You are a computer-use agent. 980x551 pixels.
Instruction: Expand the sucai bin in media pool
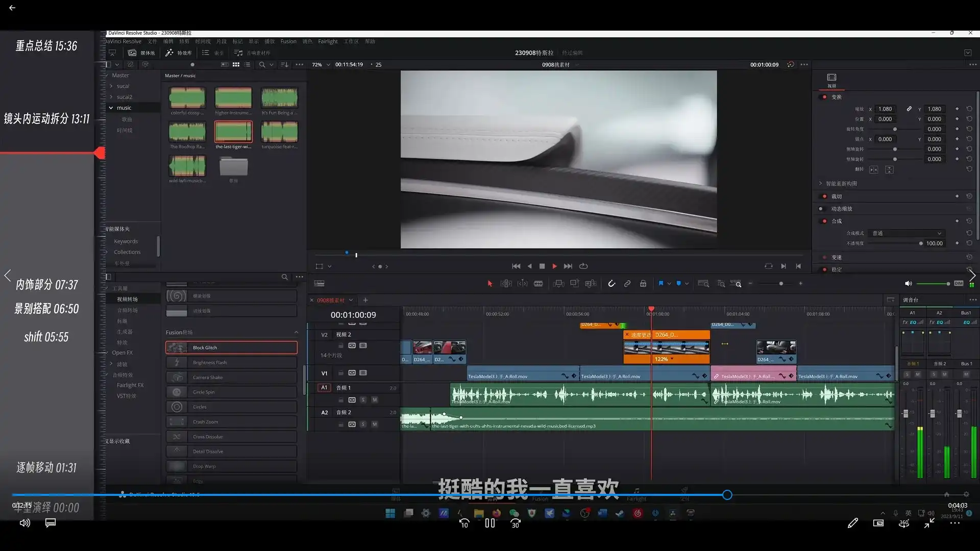111,86
